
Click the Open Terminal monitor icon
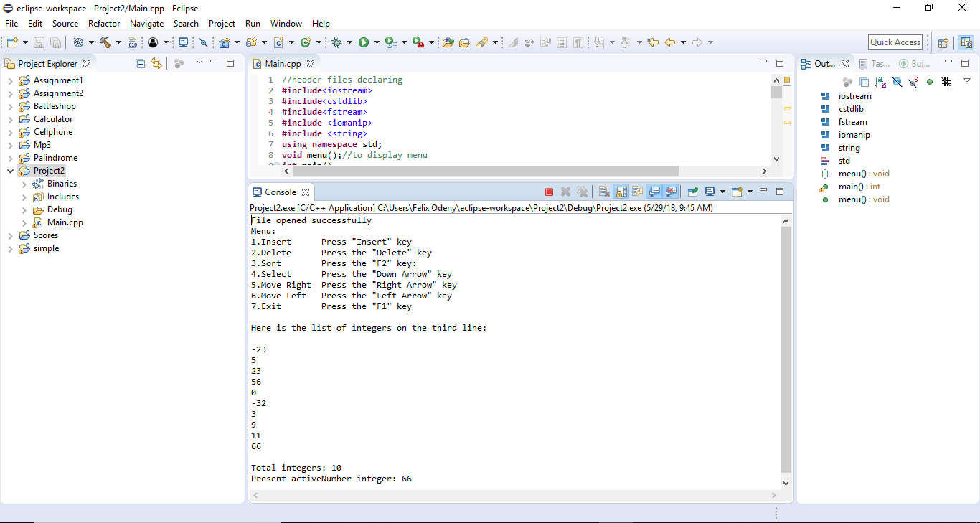183,42
